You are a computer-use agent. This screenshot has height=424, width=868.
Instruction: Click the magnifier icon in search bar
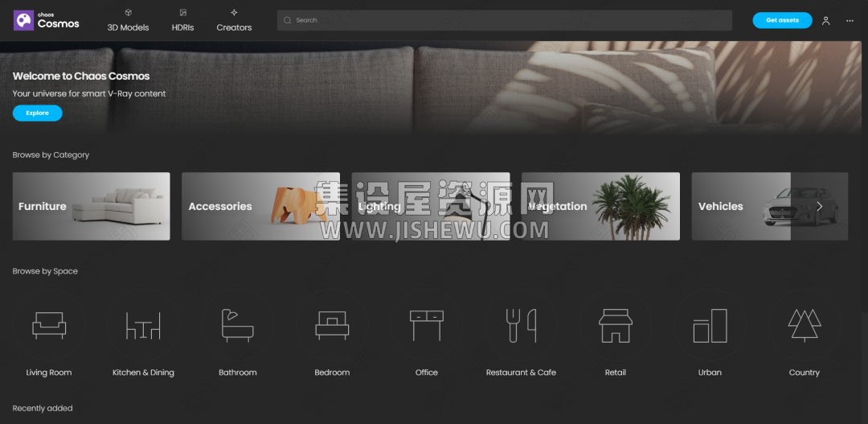tap(287, 20)
